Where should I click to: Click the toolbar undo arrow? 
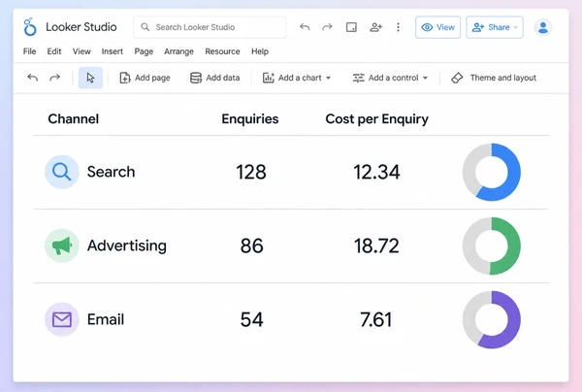[x=33, y=78]
